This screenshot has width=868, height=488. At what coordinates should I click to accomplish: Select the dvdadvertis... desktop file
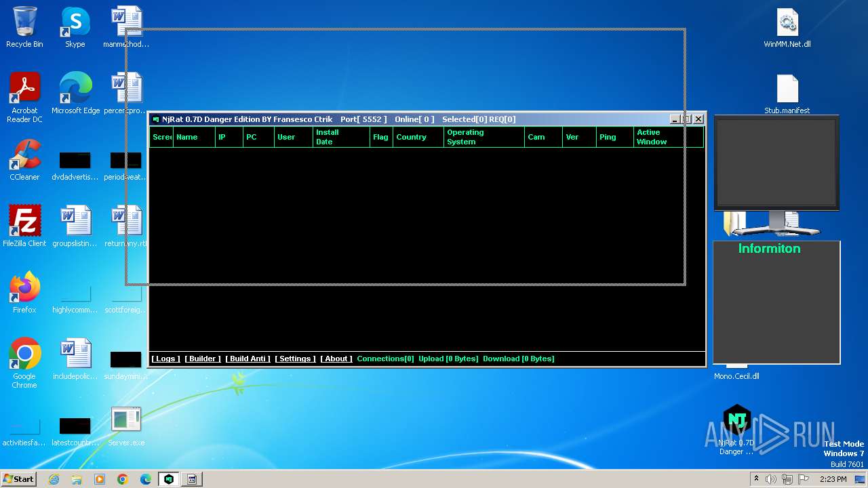click(x=75, y=165)
